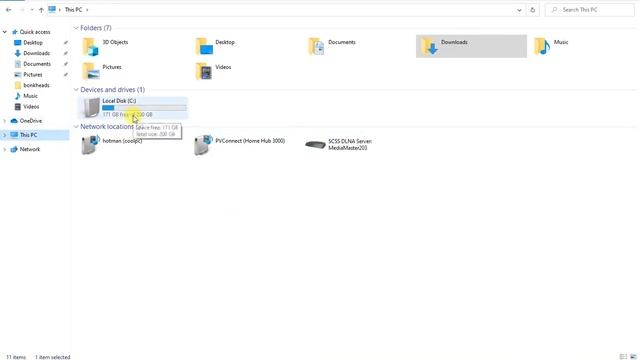Click the pin icon beside sidebar Documents
The width and height of the screenshot is (640, 360).
tap(66, 64)
